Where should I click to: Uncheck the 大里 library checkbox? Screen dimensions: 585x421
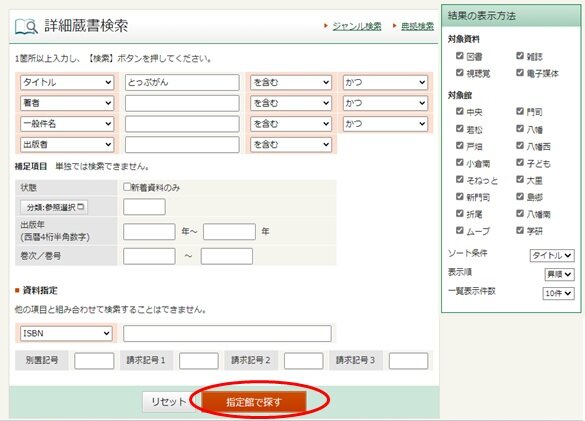tap(520, 179)
